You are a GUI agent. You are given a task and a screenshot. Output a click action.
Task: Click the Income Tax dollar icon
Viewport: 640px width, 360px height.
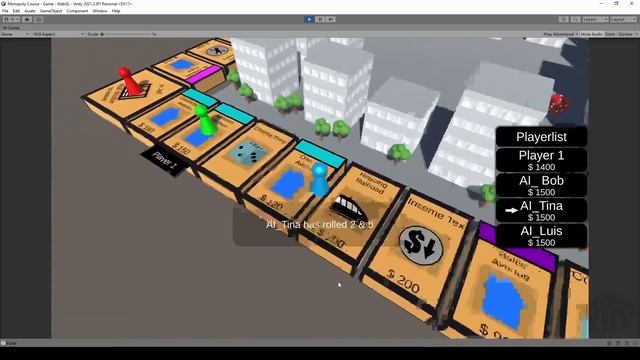point(420,247)
